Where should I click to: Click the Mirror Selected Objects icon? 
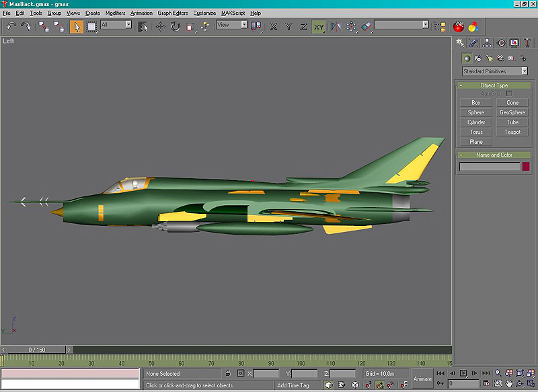335,26
